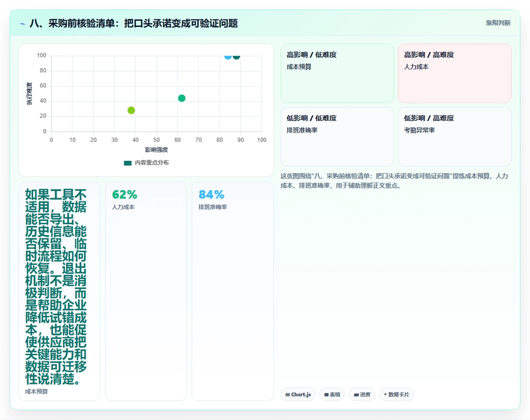Click the 考勤异常率 text in quadrant card
The image size is (530, 420).
419,130
